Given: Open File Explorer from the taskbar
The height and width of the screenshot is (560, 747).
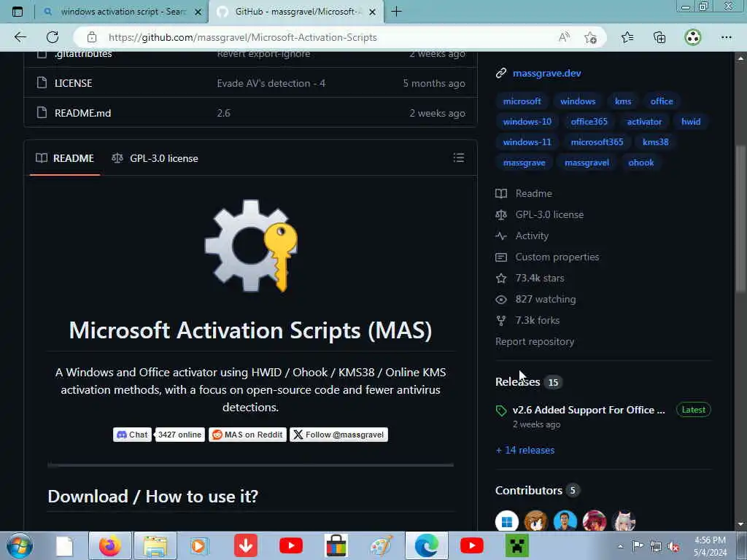Looking at the screenshot, I should [155, 545].
